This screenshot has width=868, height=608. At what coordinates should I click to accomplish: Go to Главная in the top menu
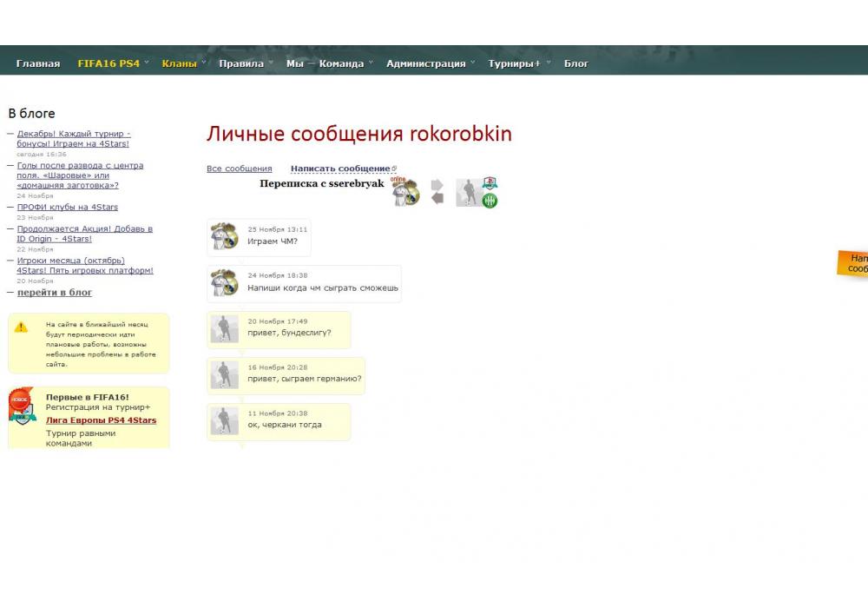(x=38, y=63)
